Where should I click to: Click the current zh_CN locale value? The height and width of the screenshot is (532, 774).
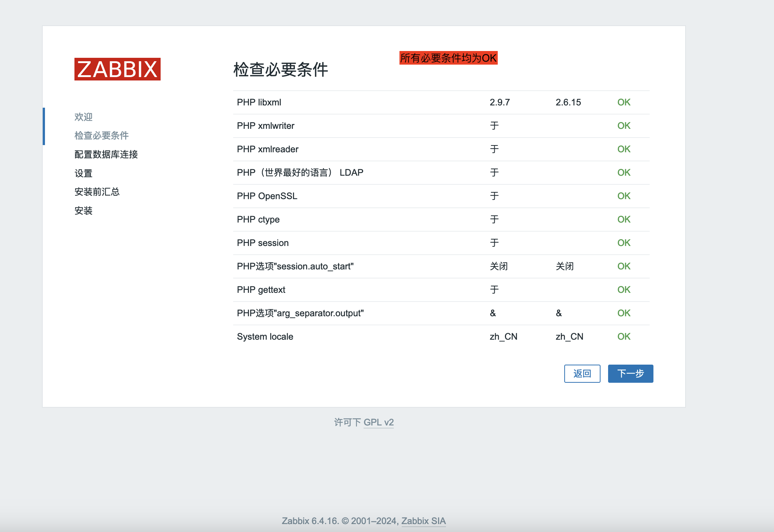[503, 336]
